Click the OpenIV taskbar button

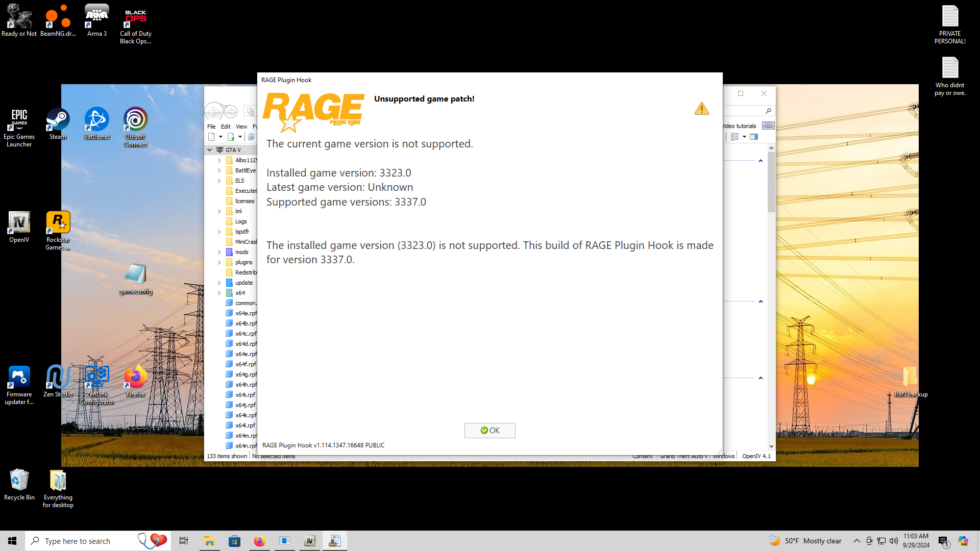click(x=310, y=541)
